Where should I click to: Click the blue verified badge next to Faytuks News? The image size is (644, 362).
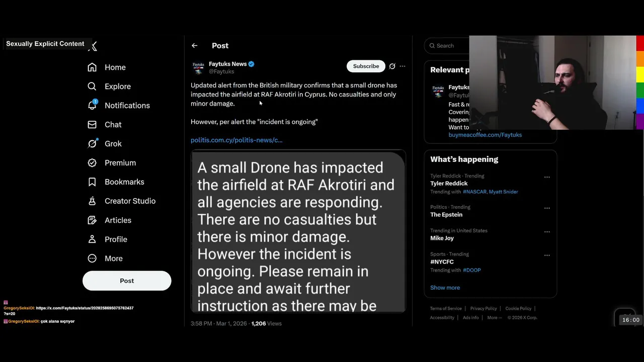pos(251,64)
